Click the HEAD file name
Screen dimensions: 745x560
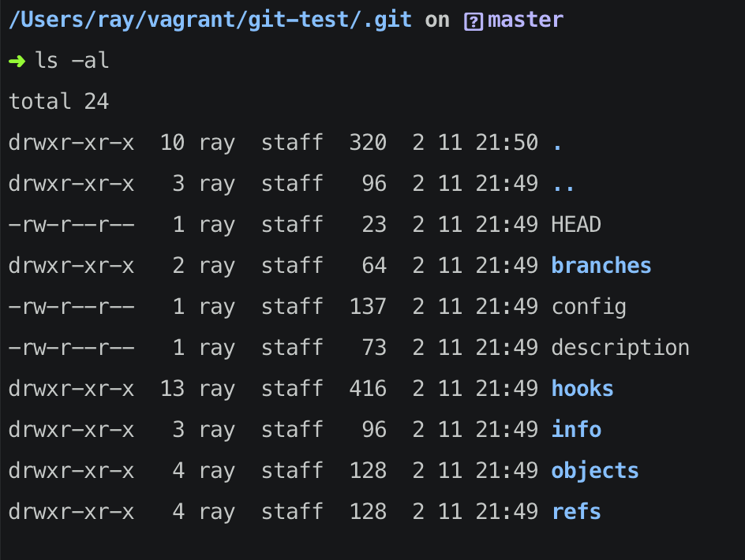tap(576, 225)
